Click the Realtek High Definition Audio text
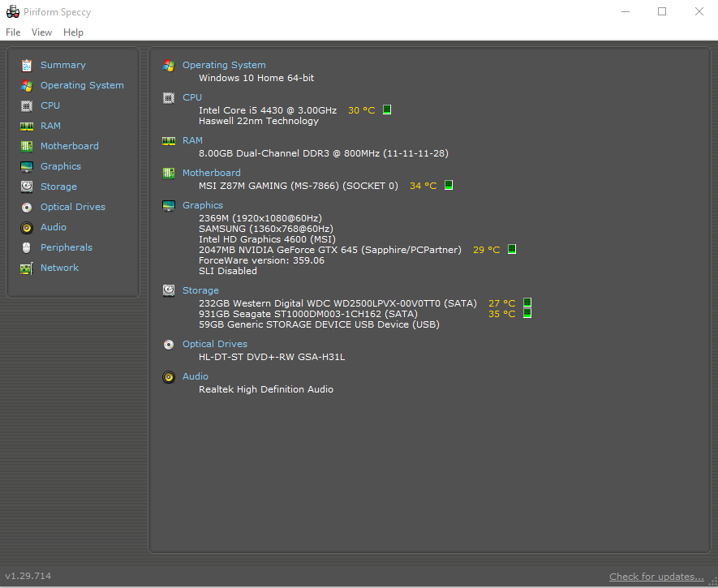This screenshot has height=588, width=718. click(266, 389)
